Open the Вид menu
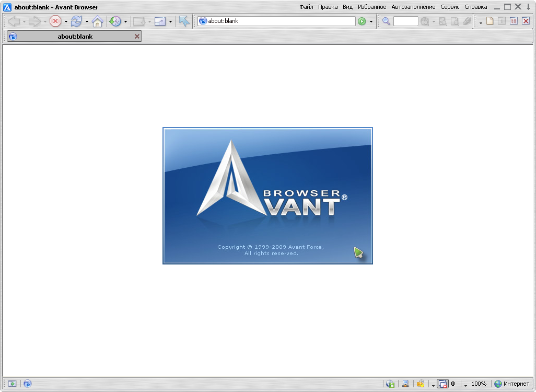536x392 pixels. click(x=347, y=7)
